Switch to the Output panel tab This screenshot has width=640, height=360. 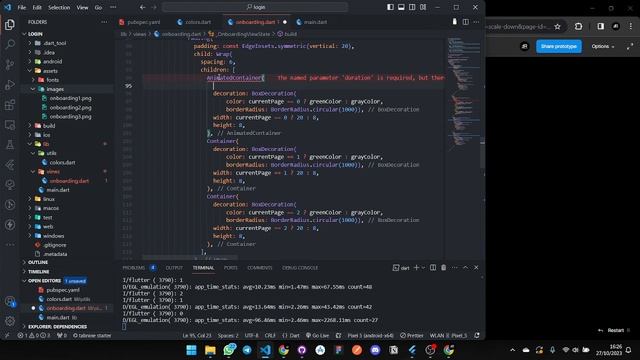pos(174,268)
